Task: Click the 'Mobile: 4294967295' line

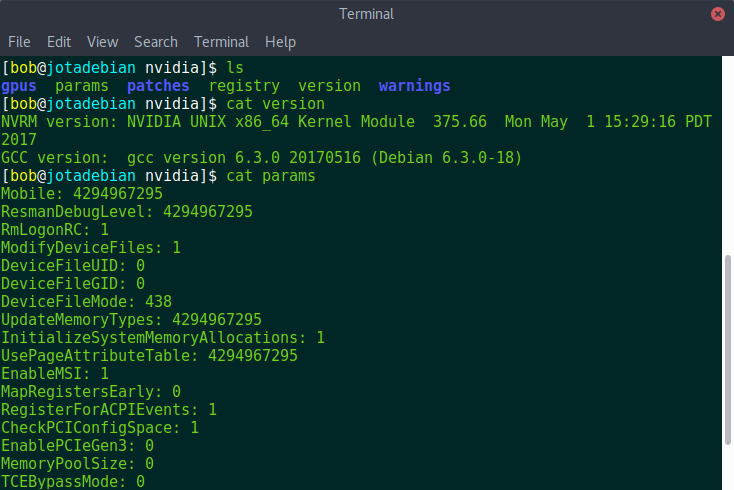Action: tap(82, 194)
